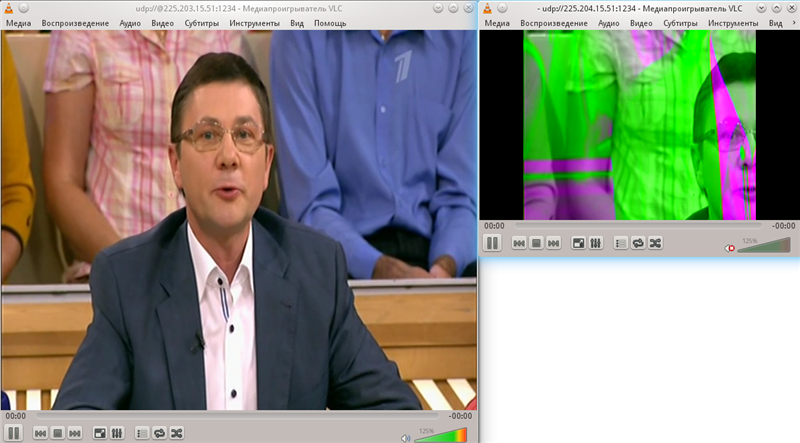Expand hidden menu items in right VLC window
Image resolution: width=800 pixels, height=443 pixels.
[x=794, y=23]
